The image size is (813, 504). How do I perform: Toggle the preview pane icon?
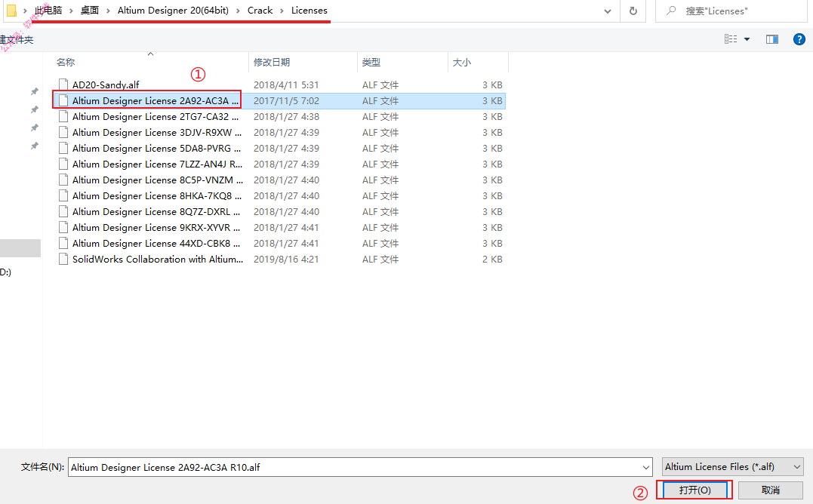point(772,39)
